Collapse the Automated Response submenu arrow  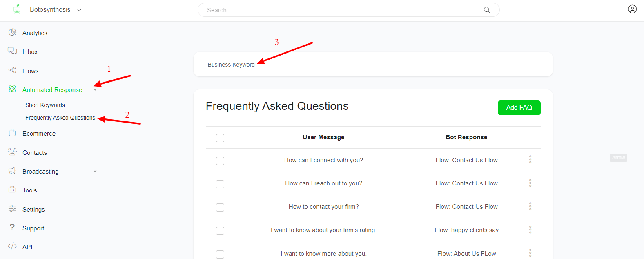[95, 90]
